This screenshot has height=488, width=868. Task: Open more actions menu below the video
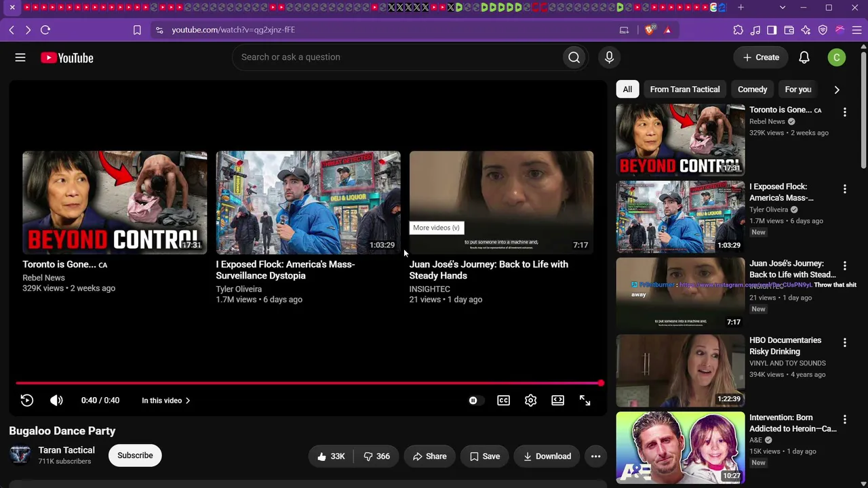[x=595, y=456]
